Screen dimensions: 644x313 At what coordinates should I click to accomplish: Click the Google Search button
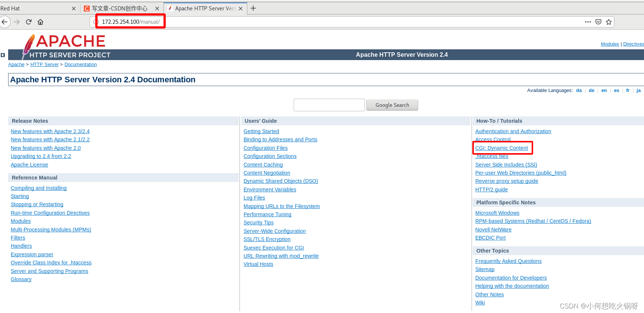(392, 105)
